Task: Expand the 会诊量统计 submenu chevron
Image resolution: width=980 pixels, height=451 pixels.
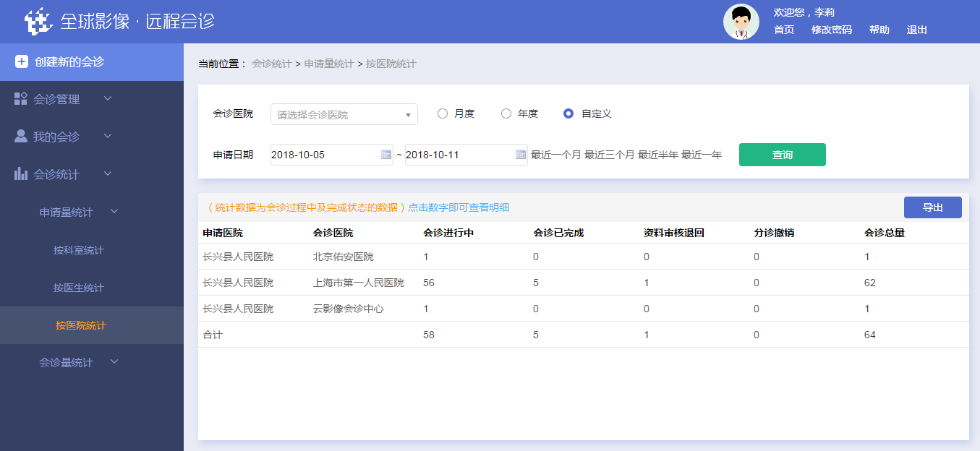Action: point(114,362)
